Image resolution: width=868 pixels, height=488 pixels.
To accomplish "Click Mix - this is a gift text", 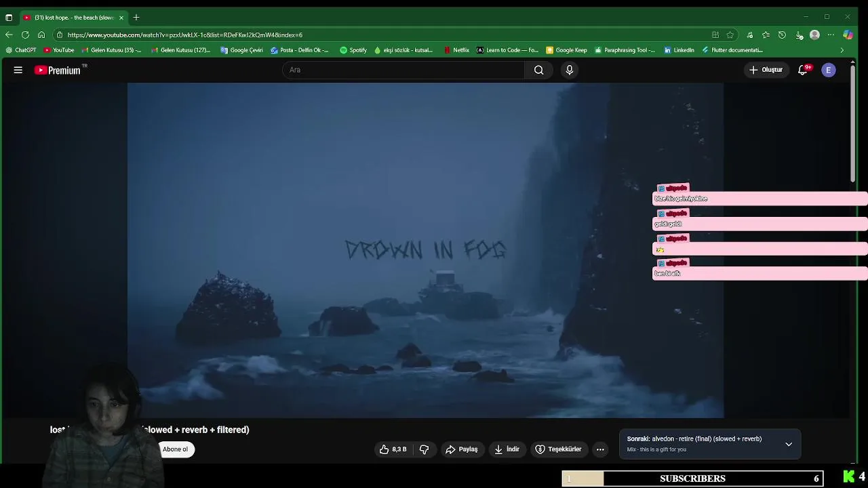I will (656, 449).
